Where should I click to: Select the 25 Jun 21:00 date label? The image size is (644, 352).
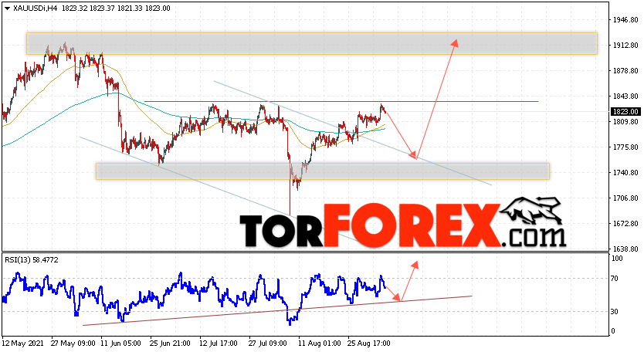170,343
